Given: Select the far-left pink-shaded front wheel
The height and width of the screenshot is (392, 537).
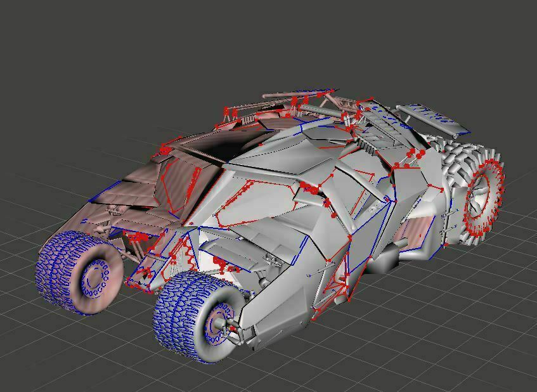Looking at the screenshot, I should [x=79, y=272].
